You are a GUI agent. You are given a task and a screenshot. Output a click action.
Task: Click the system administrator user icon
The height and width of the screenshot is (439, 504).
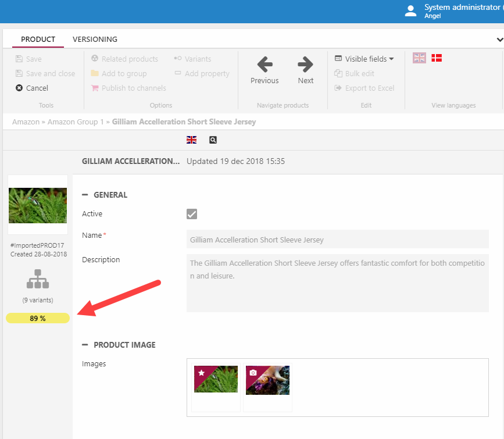(x=411, y=11)
